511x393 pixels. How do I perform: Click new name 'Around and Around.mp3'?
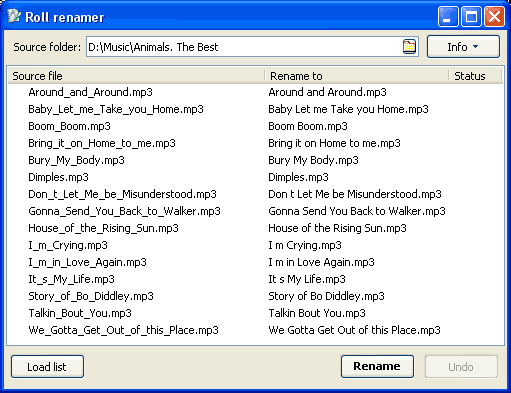[327, 92]
